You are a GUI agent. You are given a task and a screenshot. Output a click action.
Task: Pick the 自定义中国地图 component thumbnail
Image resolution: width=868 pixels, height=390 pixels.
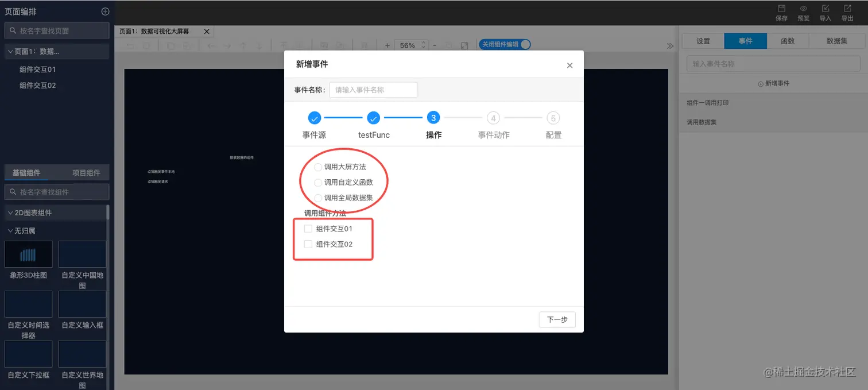click(82, 254)
